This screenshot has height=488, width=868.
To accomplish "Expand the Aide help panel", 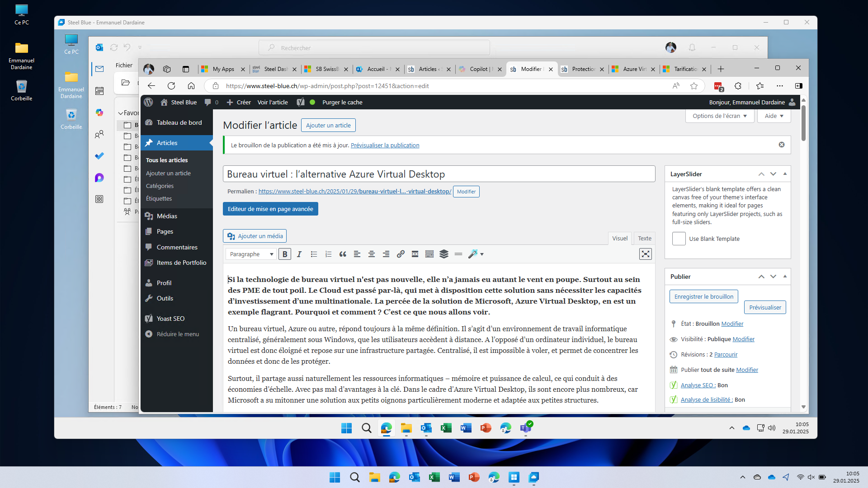I will (x=774, y=116).
